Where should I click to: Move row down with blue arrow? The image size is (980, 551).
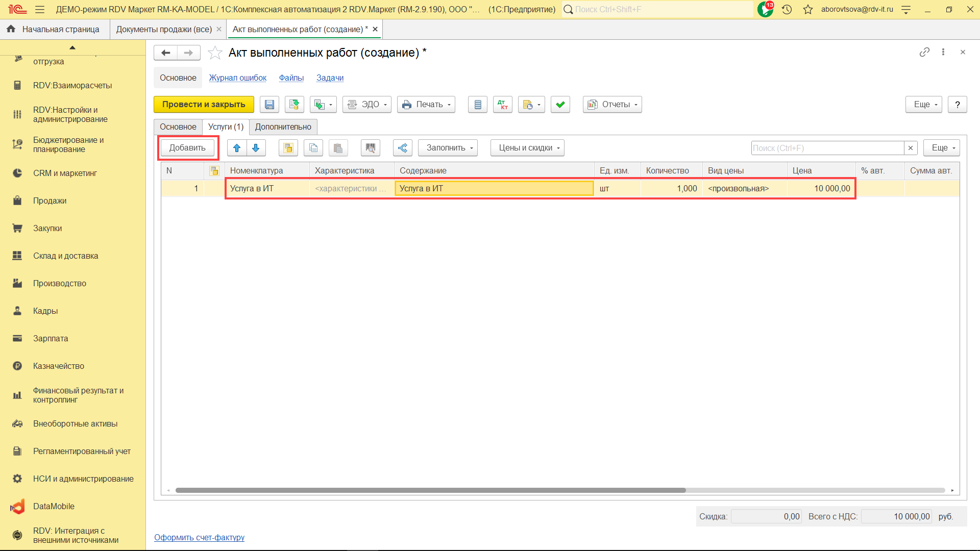[x=256, y=148]
